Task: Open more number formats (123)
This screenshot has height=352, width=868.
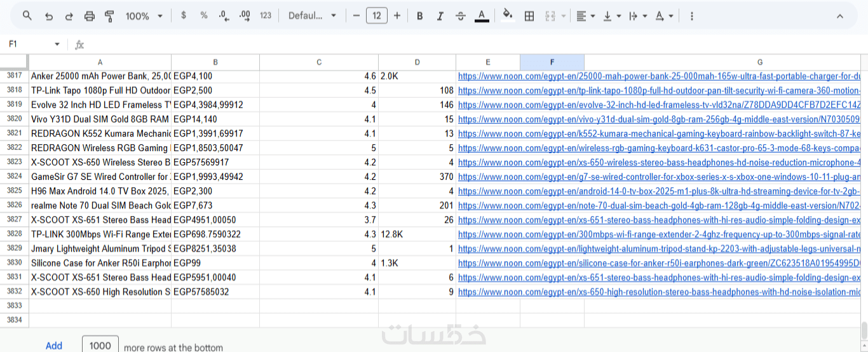Action: (266, 16)
